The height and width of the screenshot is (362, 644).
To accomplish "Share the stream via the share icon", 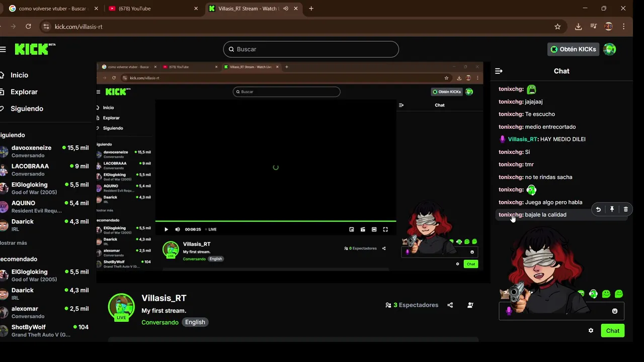I will (x=450, y=305).
